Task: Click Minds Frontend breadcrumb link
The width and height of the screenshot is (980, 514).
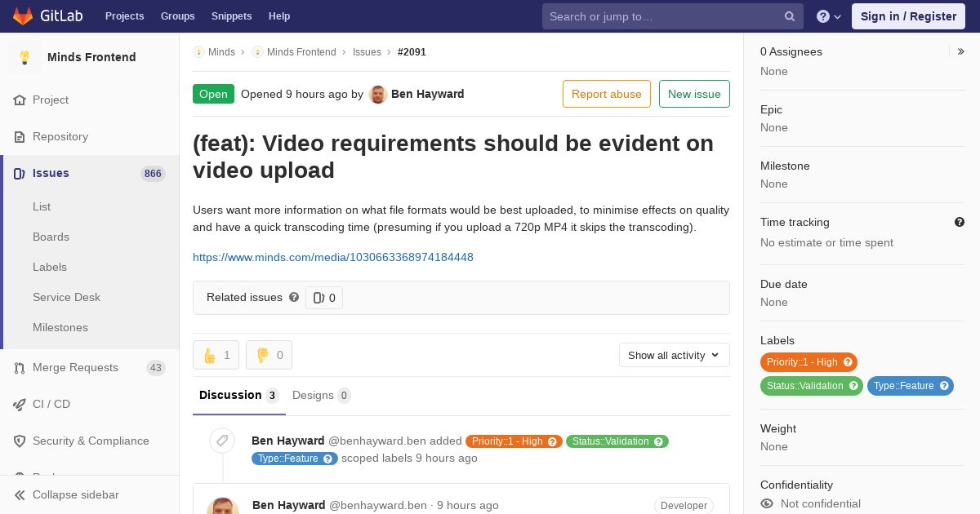Action: click(x=301, y=51)
